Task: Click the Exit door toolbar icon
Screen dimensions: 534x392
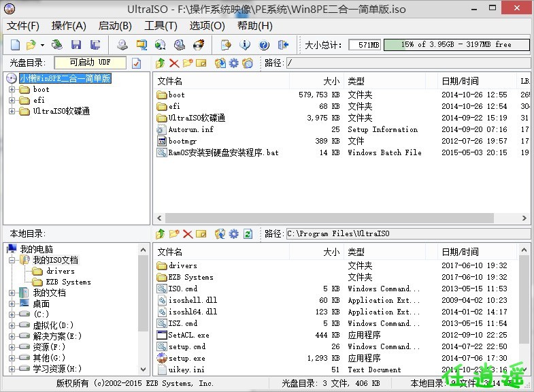Action: pyautogui.click(x=283, y=45)
